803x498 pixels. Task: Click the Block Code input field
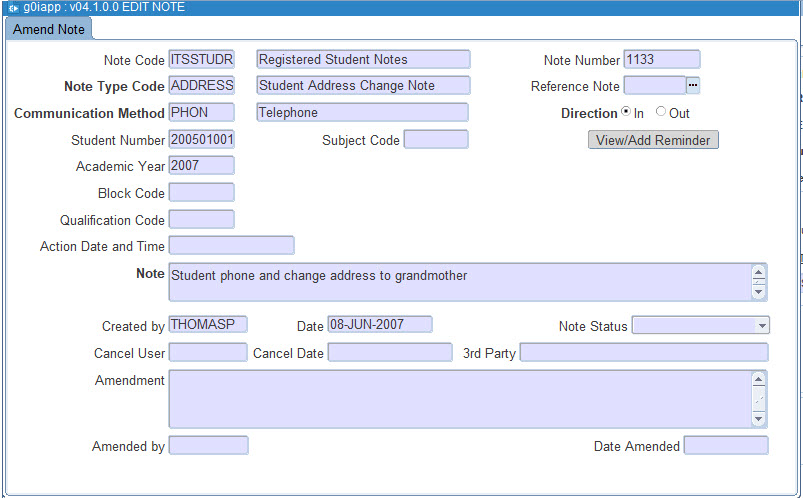[x=201, y=193]
